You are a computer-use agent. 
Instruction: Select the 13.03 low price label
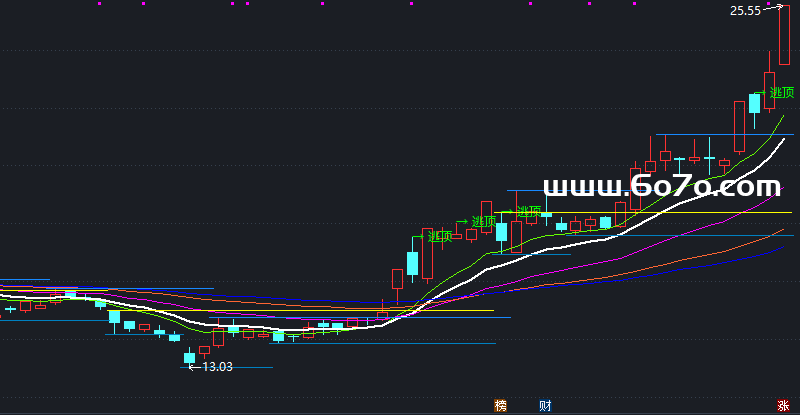pyautogui.click(x=217, y=367)
